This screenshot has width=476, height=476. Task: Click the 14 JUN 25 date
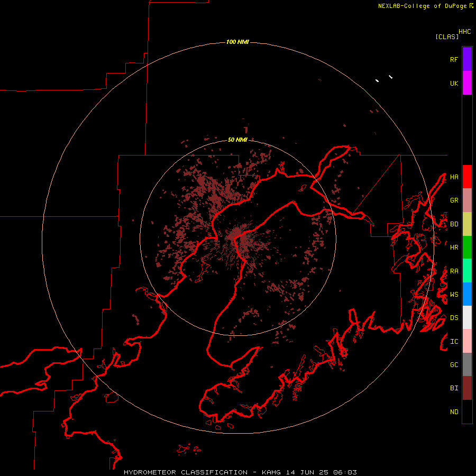point(307,472)
